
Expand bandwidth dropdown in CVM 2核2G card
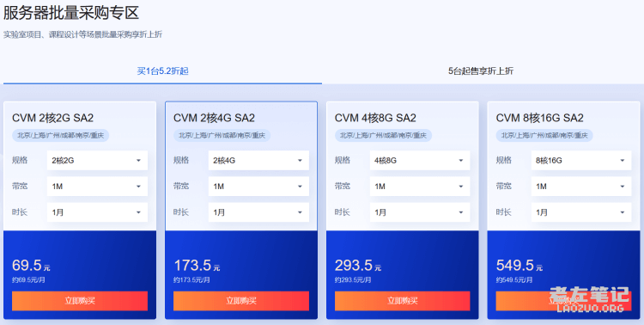pyautogui.click(x=97, y=187)
